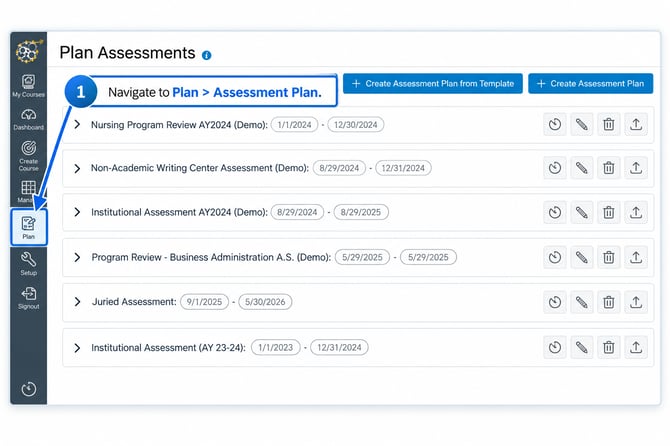Click Create Assessment Plan from Template button

click(432, 83)
